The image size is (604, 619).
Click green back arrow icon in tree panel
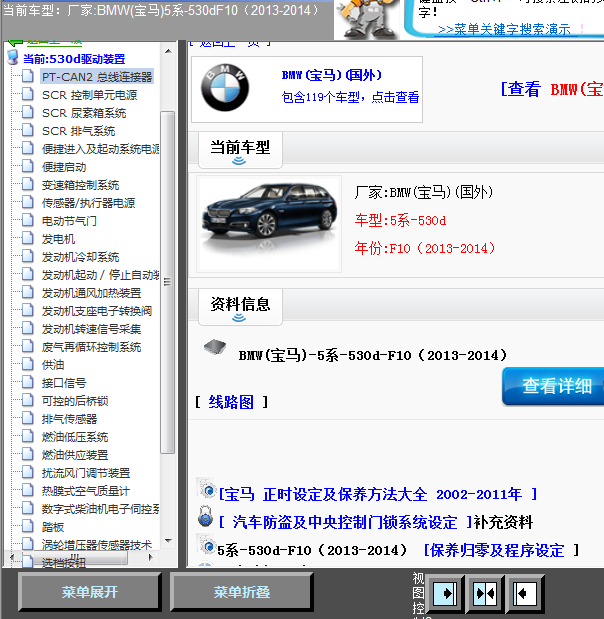click(x=15, y=43)
